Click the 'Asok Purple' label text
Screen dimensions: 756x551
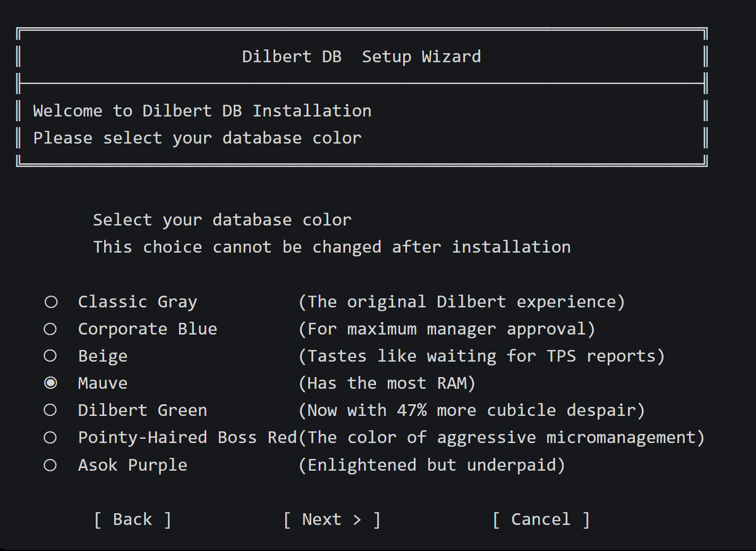pyautogui.click(x=132, y=465)
